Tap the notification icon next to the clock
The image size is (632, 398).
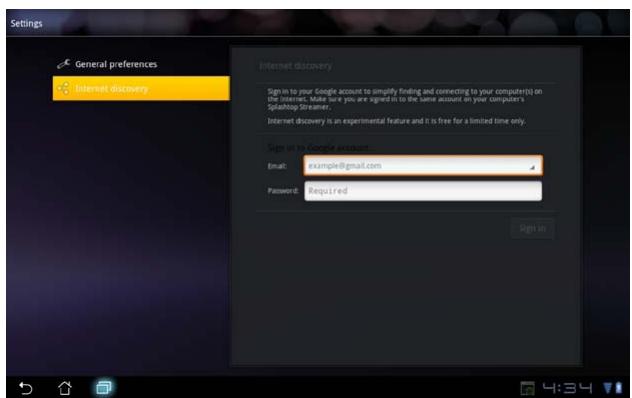click(527, 388)
